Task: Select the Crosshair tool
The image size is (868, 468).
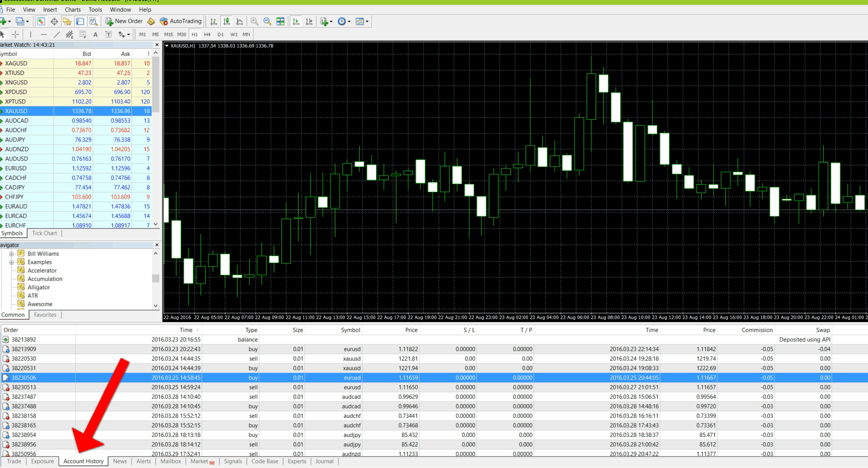Action: [x=15, y=34]
